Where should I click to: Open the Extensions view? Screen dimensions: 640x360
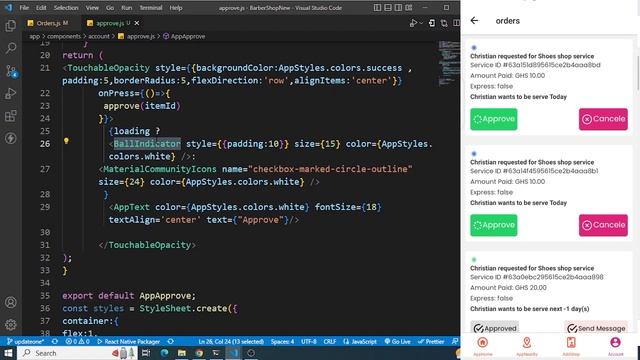click(x=11, y=116)
